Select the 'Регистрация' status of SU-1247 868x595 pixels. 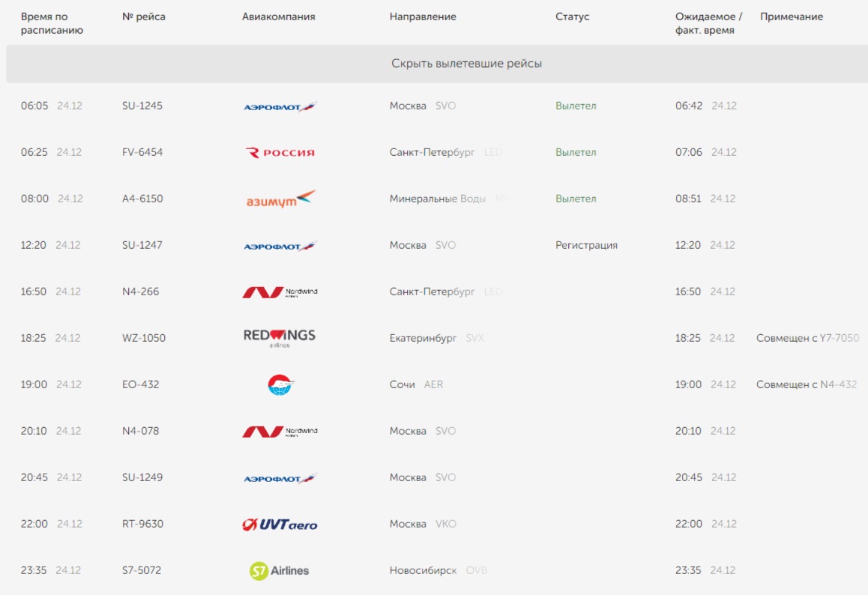(586, 245)
